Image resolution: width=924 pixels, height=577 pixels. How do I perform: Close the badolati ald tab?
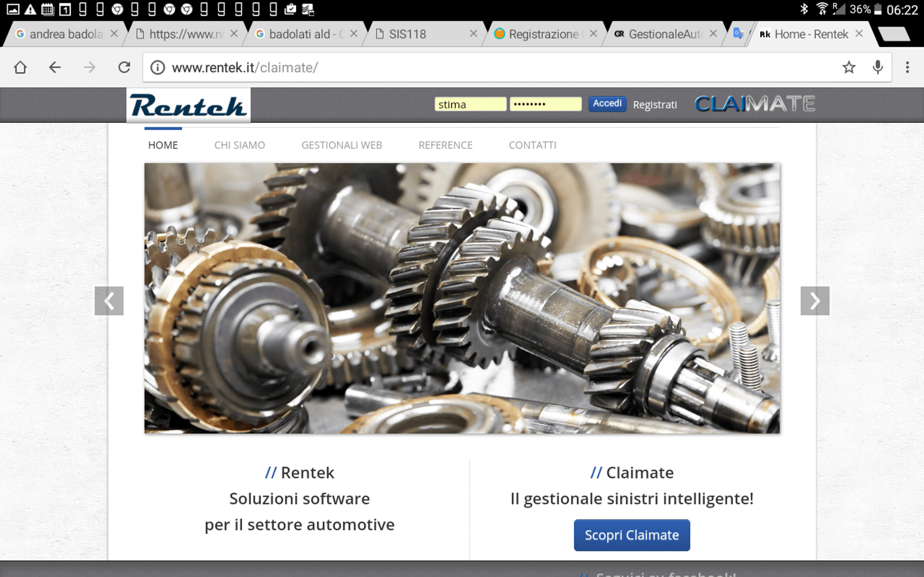[353, 34]
